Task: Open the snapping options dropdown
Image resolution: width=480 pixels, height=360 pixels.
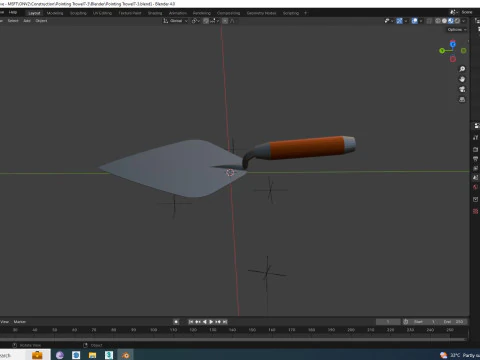Action: pyautogui.click(x=214, y=21)
